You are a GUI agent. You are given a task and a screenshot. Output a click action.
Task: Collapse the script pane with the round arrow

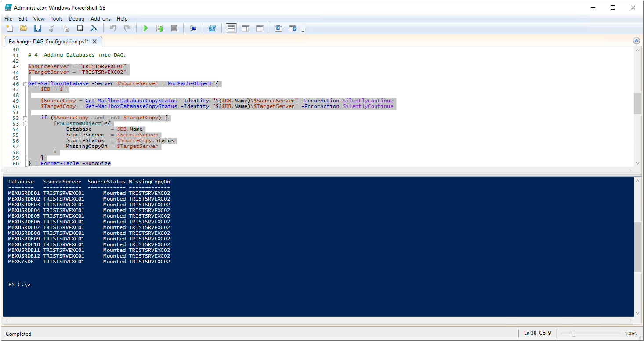(637, 41)
